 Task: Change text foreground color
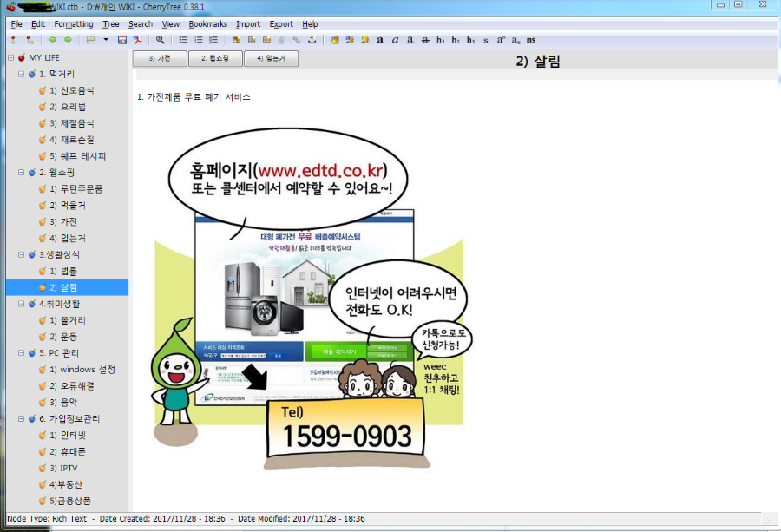point(350,40)
